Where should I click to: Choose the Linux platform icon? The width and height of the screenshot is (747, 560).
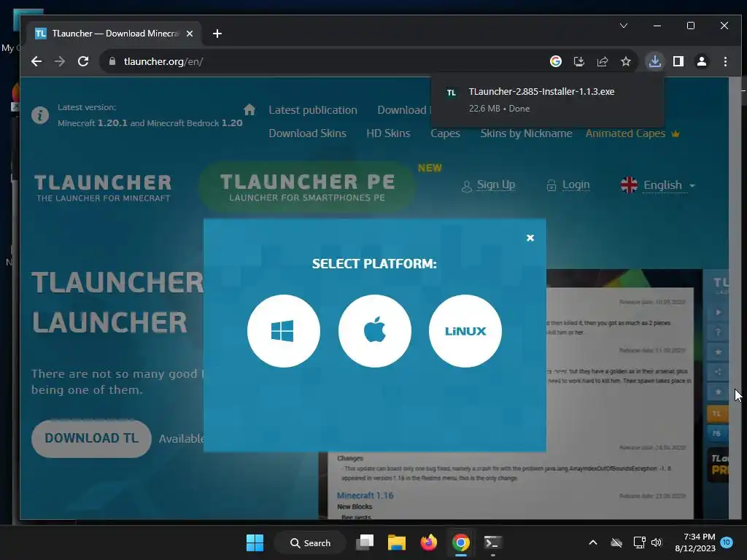pyautogui.click(x=465, y=331)
